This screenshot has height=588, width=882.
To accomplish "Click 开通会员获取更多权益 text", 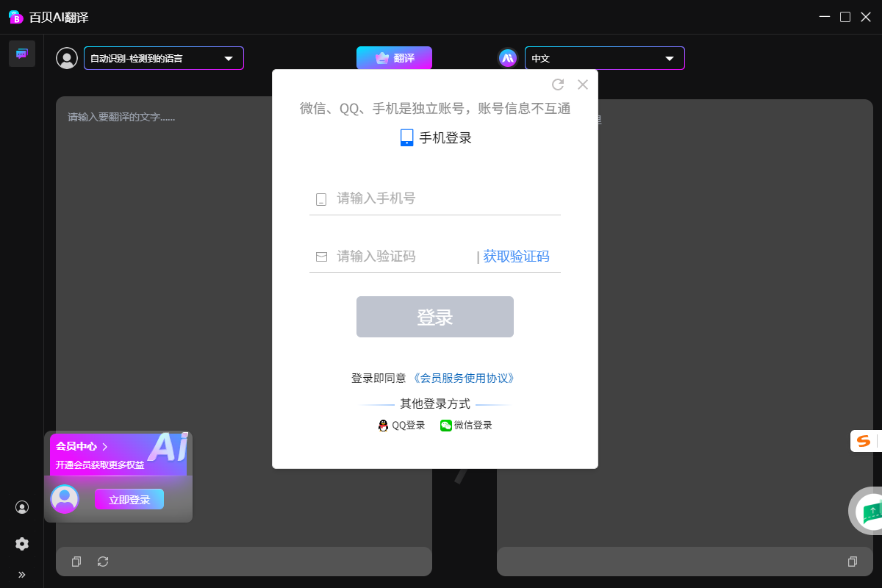I will pos(100,465).
